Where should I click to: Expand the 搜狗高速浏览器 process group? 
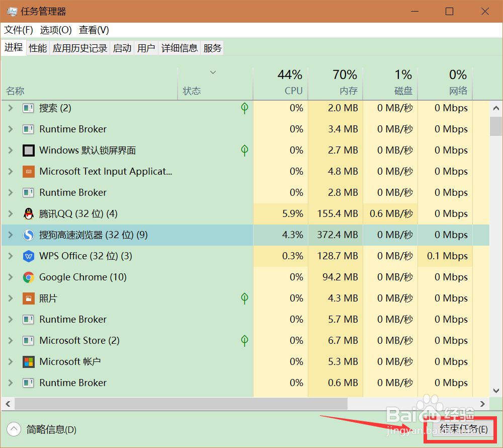click(11, 235)
